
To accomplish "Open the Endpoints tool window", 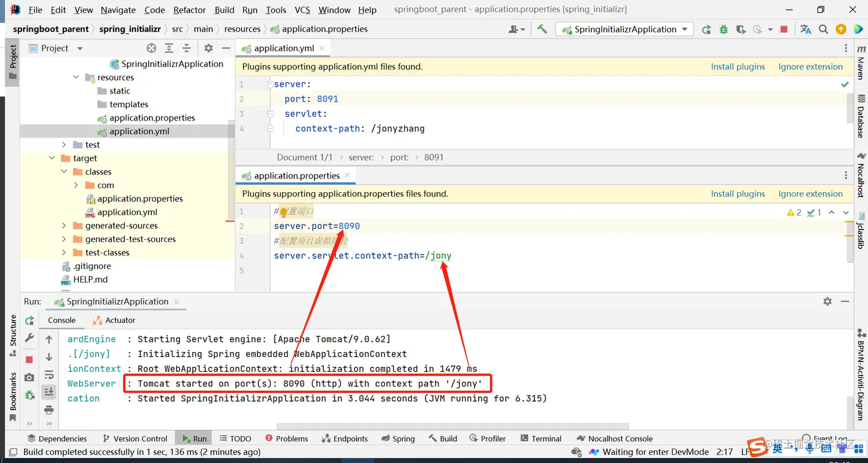I will [344, 438].
